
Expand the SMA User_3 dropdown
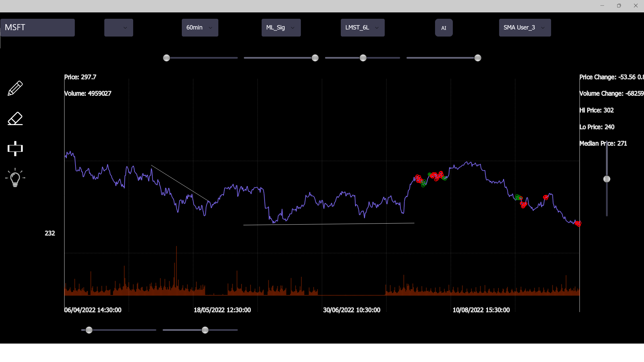pos(525,27)
